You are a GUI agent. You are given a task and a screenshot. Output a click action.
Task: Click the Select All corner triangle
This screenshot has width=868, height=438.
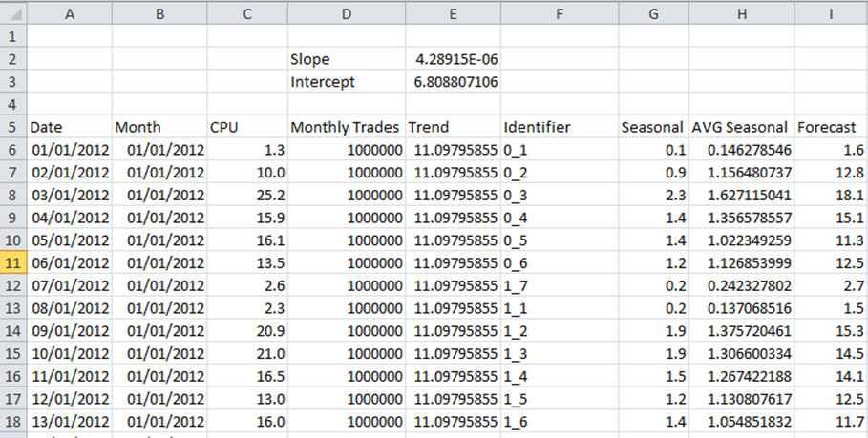(13, 13)
